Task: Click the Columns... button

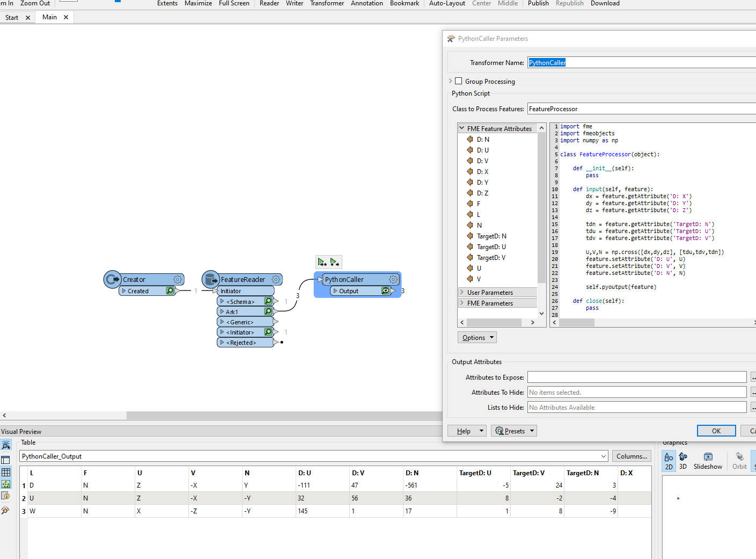Action: point(632,456)
